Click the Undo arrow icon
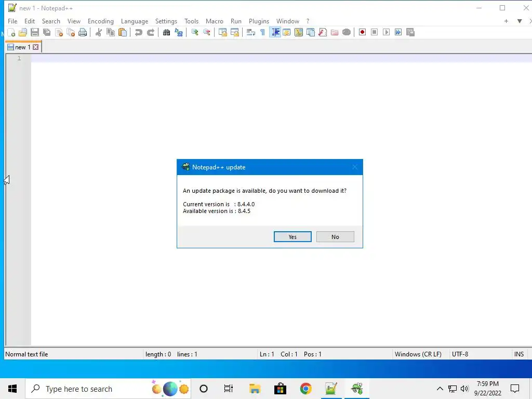This screenshot has height=399, width=532. click(x=138, y=32)
